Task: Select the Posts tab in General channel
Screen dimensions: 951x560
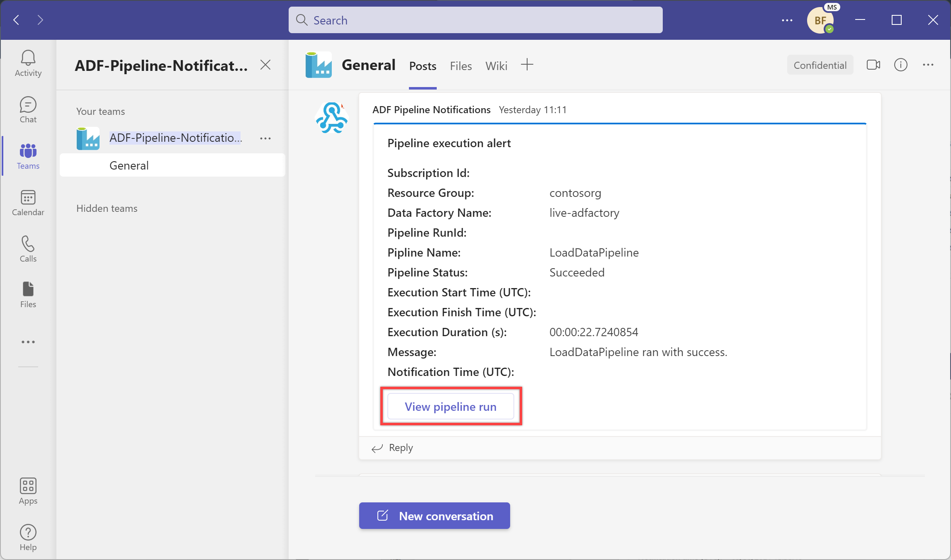Action: point(422,65)
